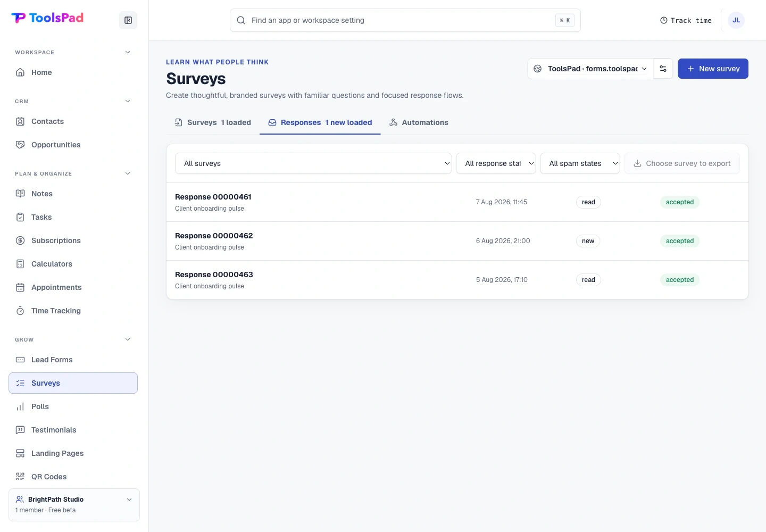Switch to the Automations tab
The width and height of the screenshot is (766, 532).
(x=419, y=122)
